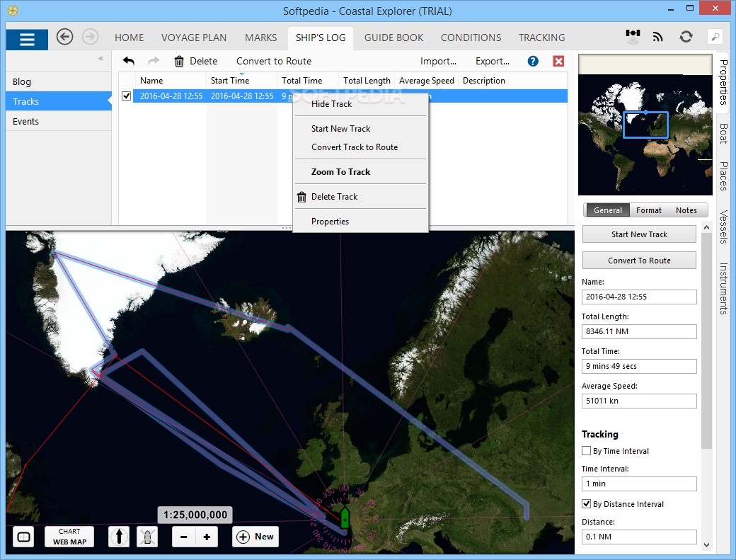Open the Places side tab
736x560 pixels.
723,176
